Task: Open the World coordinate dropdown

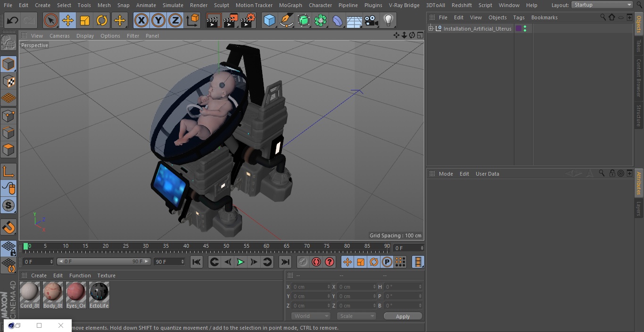Action: pyautogui.click(x=310, y=316)
